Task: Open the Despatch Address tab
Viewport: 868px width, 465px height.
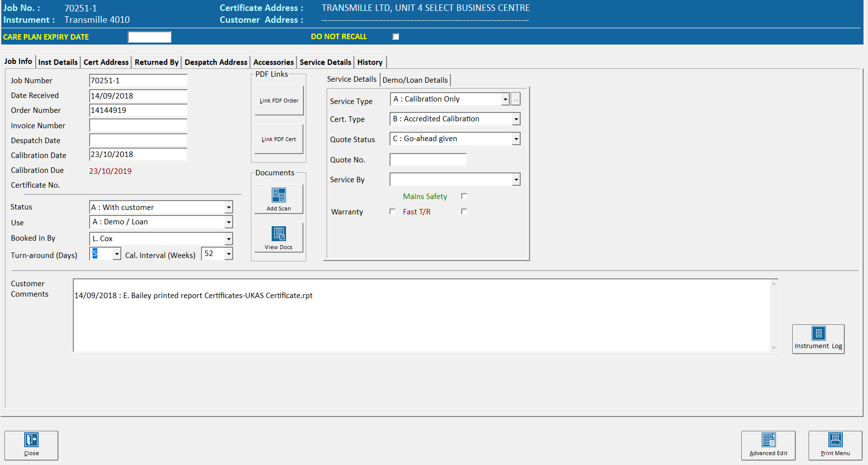Action: click(216, 62)
